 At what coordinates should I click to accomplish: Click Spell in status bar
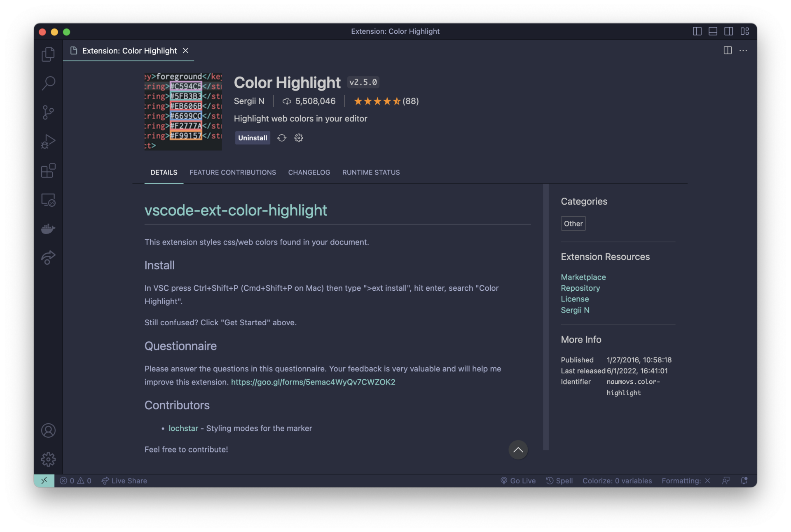pyautogui.click(x=559, y=481)
